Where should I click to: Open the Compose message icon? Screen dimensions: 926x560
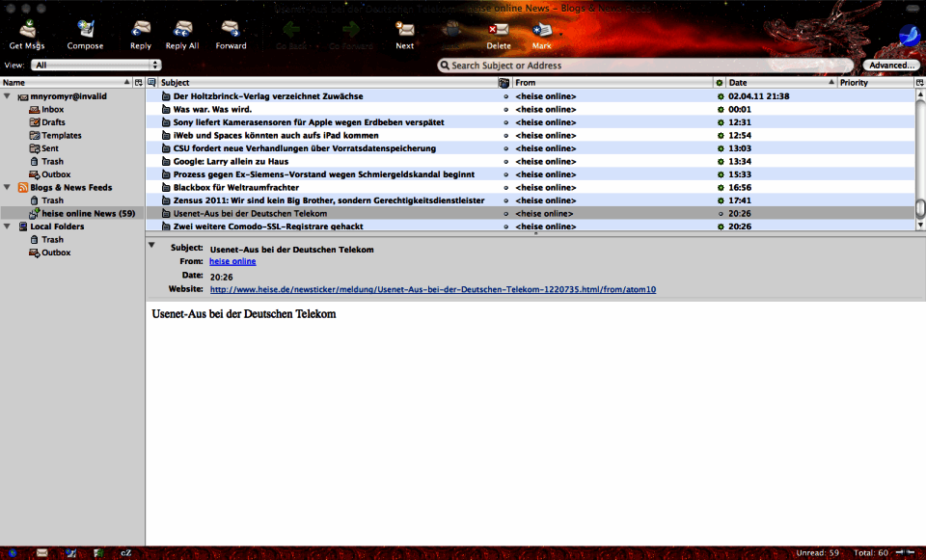pyautogui.click(x=85, y=29)
